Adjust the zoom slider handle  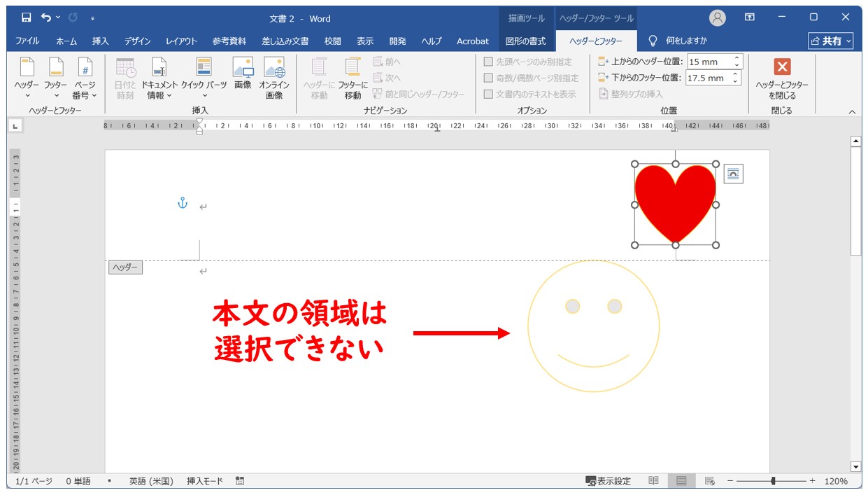click(x=773, y=481)
